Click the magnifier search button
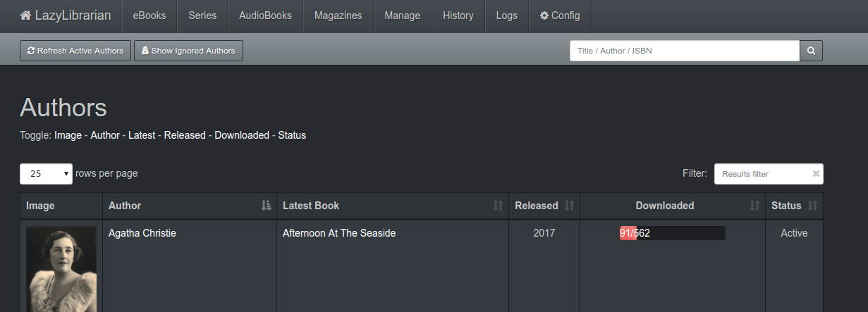Viewport: 868px width, 312px height. pyautogui.click(x=811, y=51)
